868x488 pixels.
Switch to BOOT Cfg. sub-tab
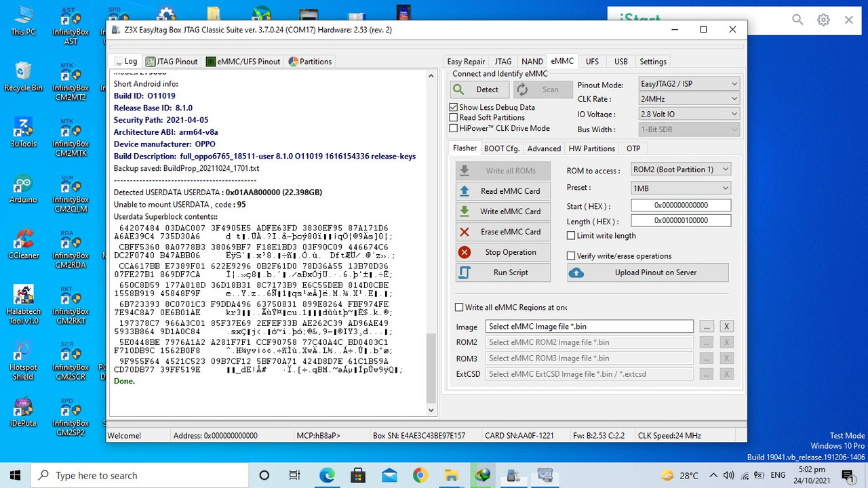pos(502,148)
